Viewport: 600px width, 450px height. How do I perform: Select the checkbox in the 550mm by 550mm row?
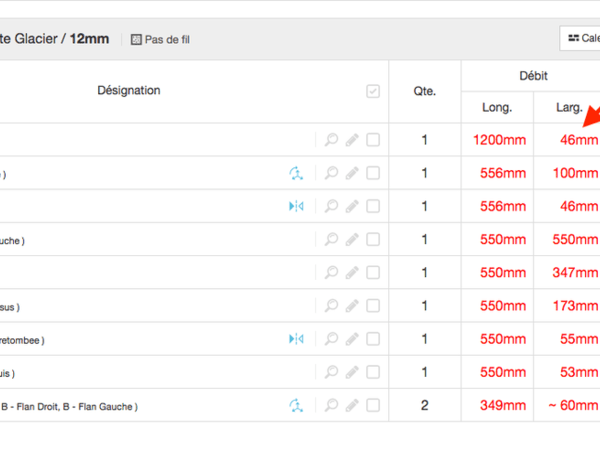tap(373, 240)
